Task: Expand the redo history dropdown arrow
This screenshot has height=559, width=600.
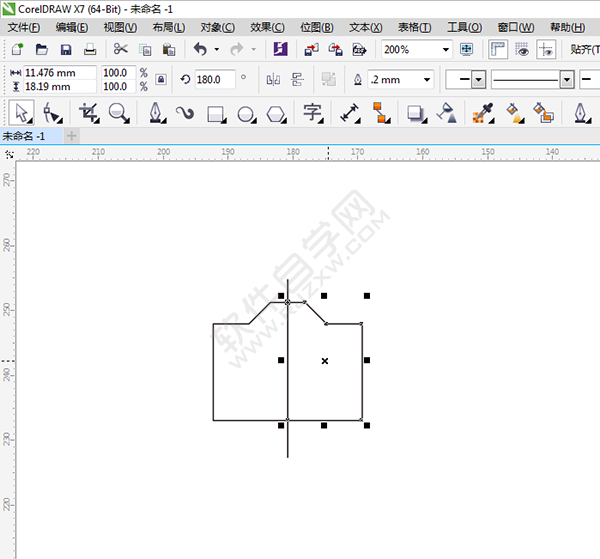Action: pos(253,49)
